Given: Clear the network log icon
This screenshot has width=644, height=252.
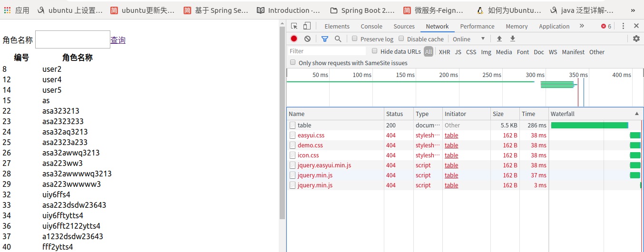Looking at the screenshot, I should (x=307, y=39).
